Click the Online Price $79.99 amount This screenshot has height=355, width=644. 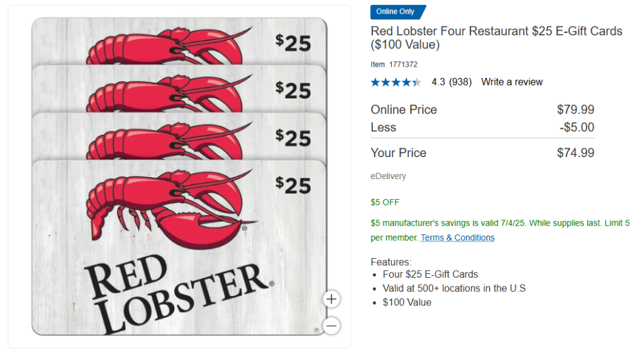pos(575,109)
